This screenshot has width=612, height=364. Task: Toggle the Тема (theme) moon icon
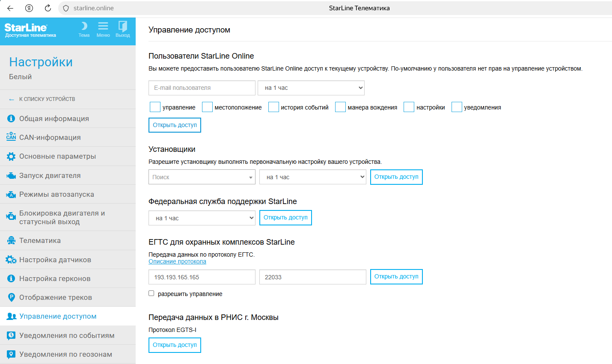(84, 27)
